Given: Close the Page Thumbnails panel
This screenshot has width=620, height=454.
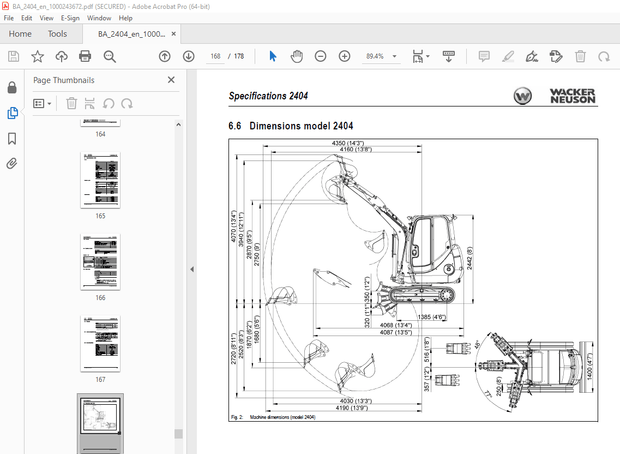Looking at the screenshot, I should 171,80.
